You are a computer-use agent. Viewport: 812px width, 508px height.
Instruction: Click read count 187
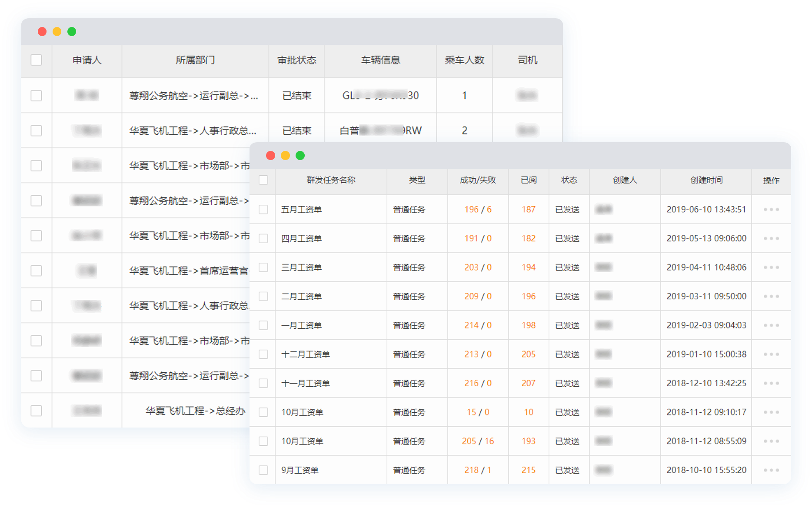point(529,210)
